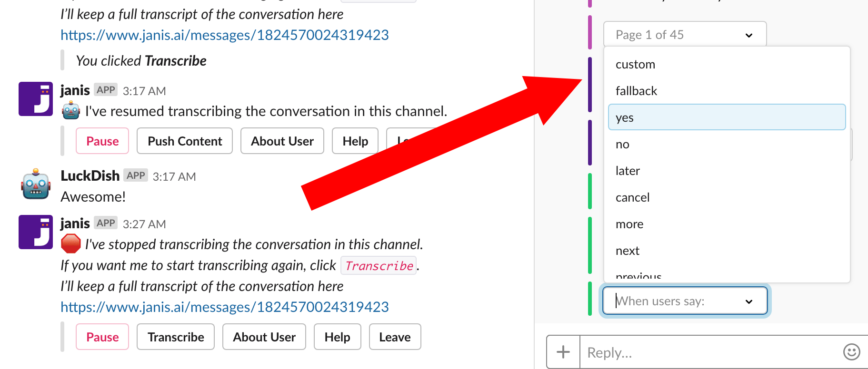Click janis avatar on the 3:17 AM message
Viewport: 868px width, 369px height.
pos(36,99)
